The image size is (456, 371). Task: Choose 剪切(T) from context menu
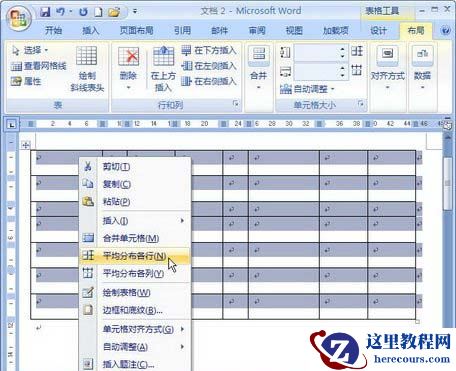coord(135,166)
